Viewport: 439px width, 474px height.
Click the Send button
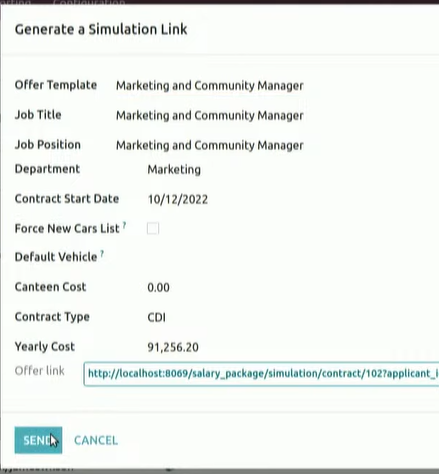[38, 440]
